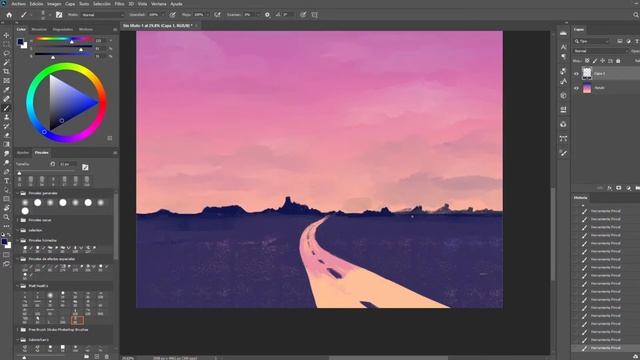640x360 pixels.
Task: Click the Capa 1 layer thumbnail
Action: (587, 73)
